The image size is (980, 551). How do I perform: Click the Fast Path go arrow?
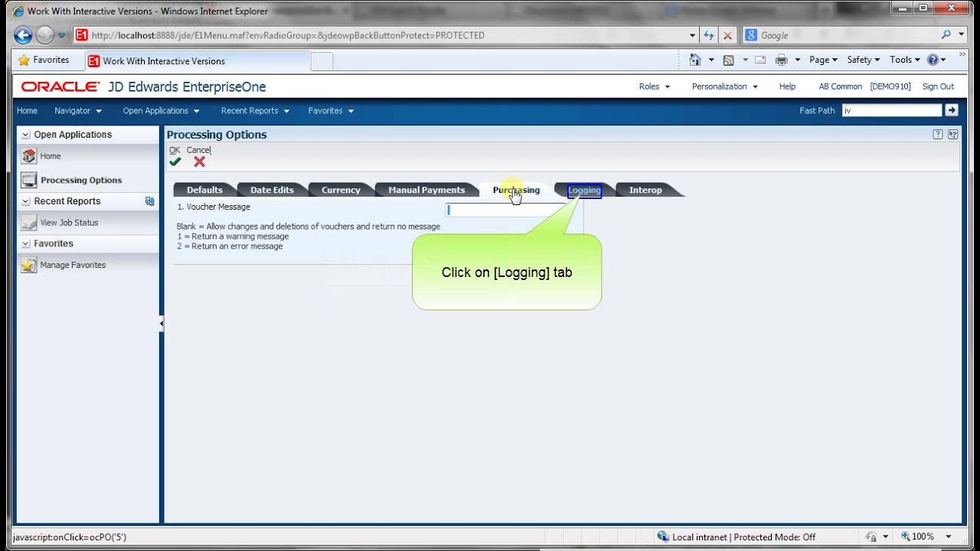tap(952, 110)
